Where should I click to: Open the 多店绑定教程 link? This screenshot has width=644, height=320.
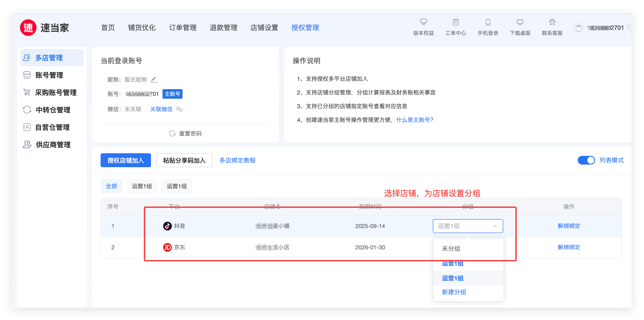pos(237,160)
